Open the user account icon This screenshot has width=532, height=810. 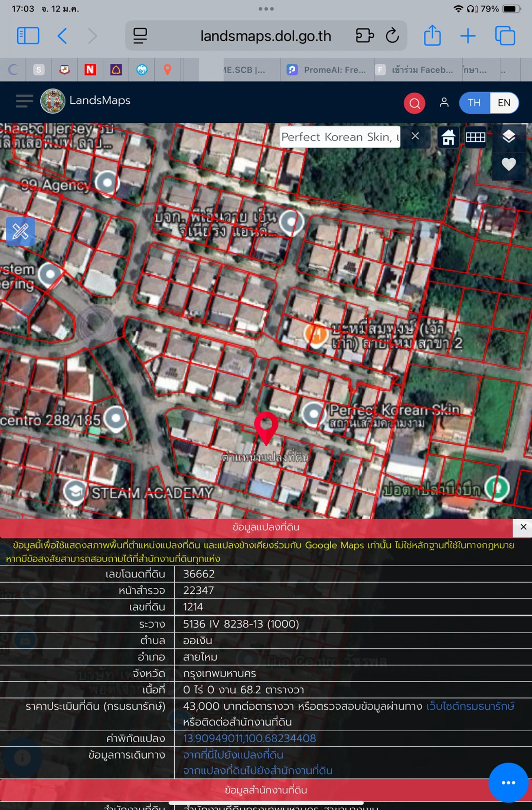444,103
